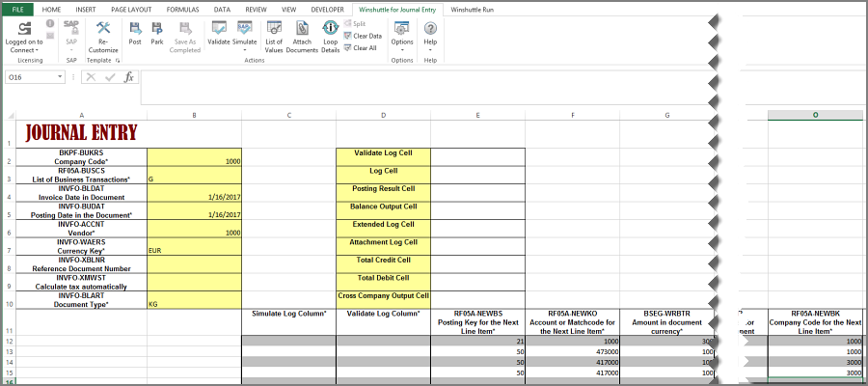This screenshot has height=386, width=868.
Task: Click the Currency Key cell EUR
Action: pos(194,246)
